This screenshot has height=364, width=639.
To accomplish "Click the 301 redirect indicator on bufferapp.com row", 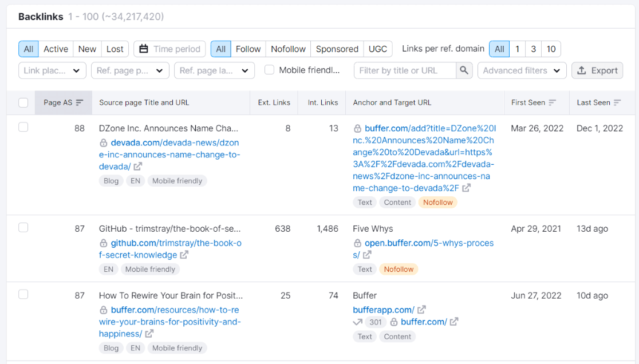I will [x=375, y=322].
